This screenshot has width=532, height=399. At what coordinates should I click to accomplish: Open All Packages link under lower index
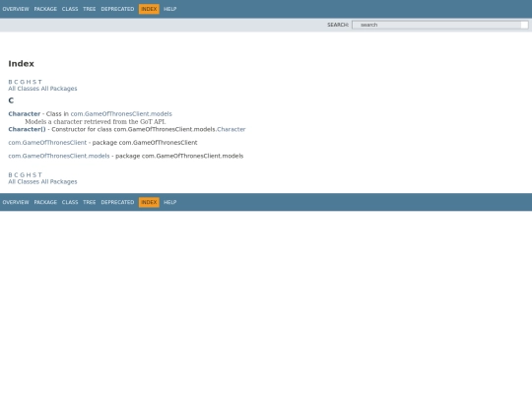[59, 182]
